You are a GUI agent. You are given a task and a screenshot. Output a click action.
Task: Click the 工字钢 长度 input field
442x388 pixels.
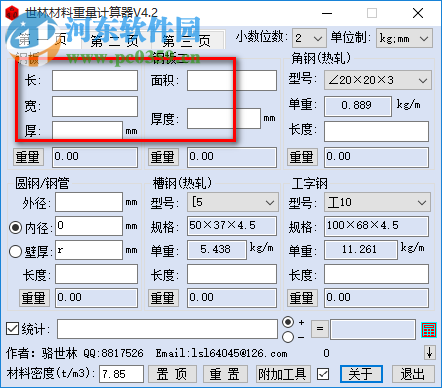[x=376, y=274]
